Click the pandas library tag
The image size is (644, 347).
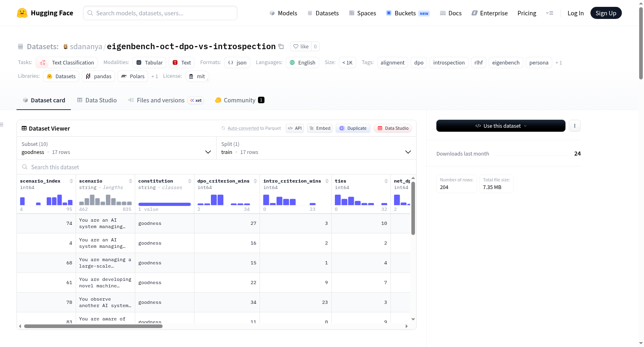tap(98, 76)
